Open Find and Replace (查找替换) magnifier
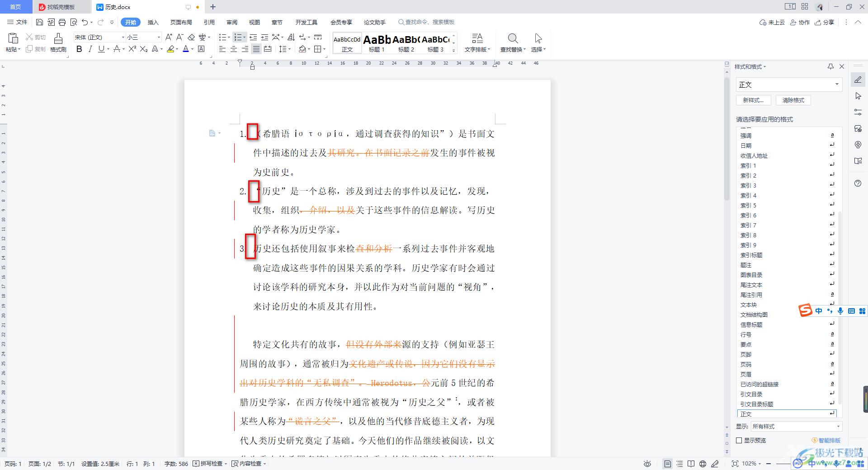Screen dimensions: 868x470 click(513, 38)
